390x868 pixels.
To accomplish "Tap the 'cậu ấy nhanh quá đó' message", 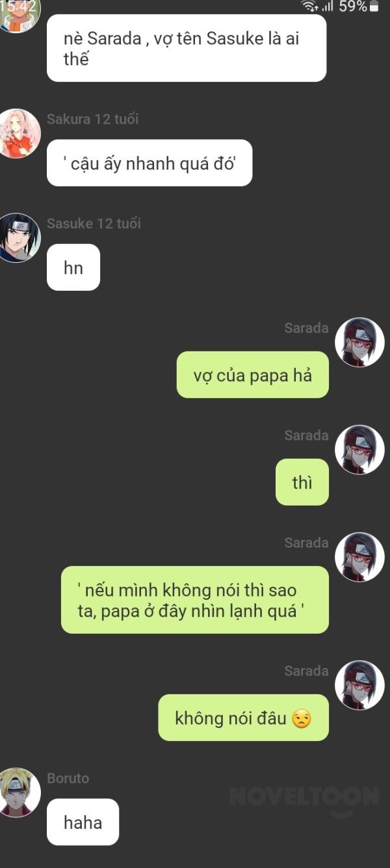I will click(149, 163).
